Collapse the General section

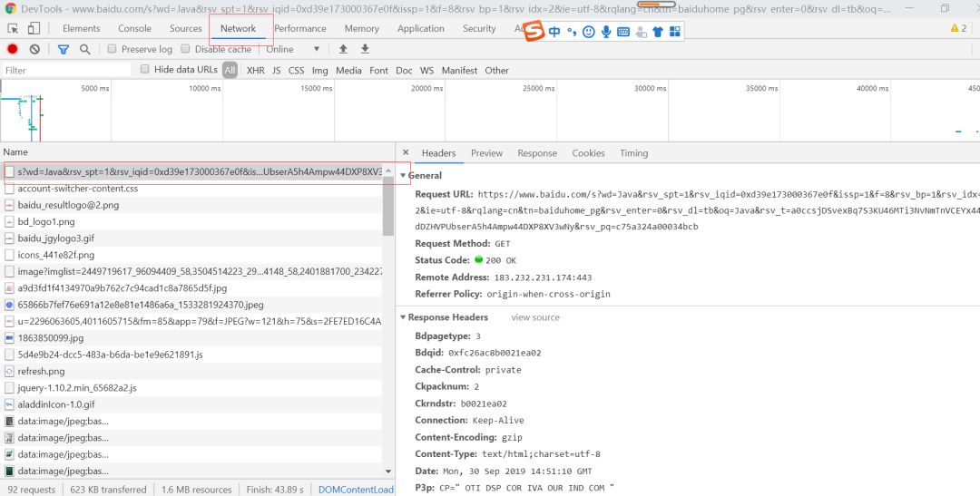pos(404,176)
